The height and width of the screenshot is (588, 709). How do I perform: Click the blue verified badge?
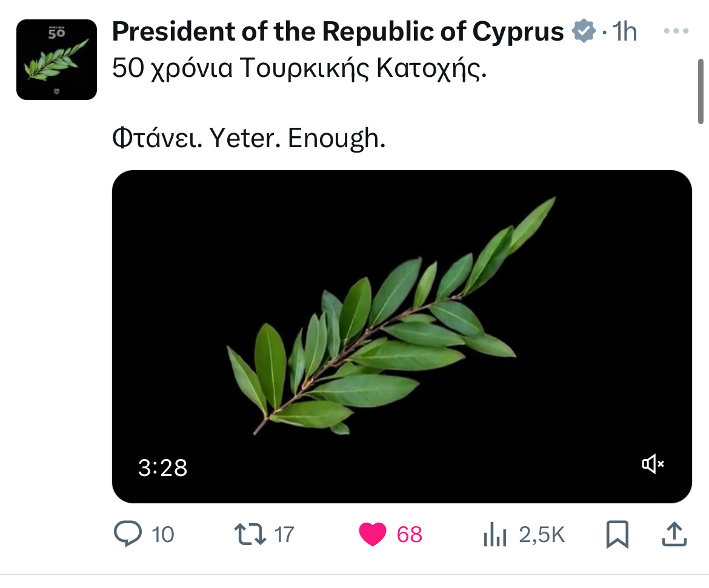click(x=583, y=31)
